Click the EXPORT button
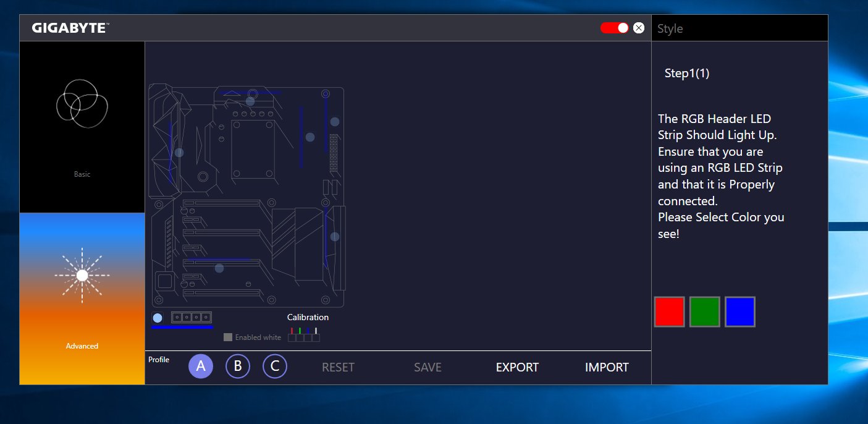 [516, 367]
